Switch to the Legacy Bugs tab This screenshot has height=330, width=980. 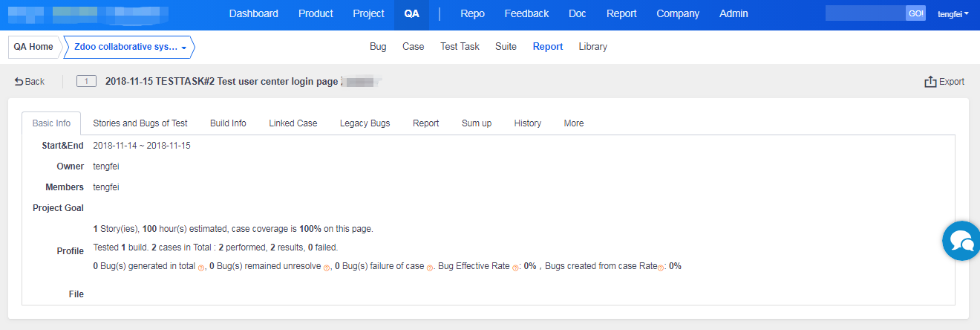[365, 123]
